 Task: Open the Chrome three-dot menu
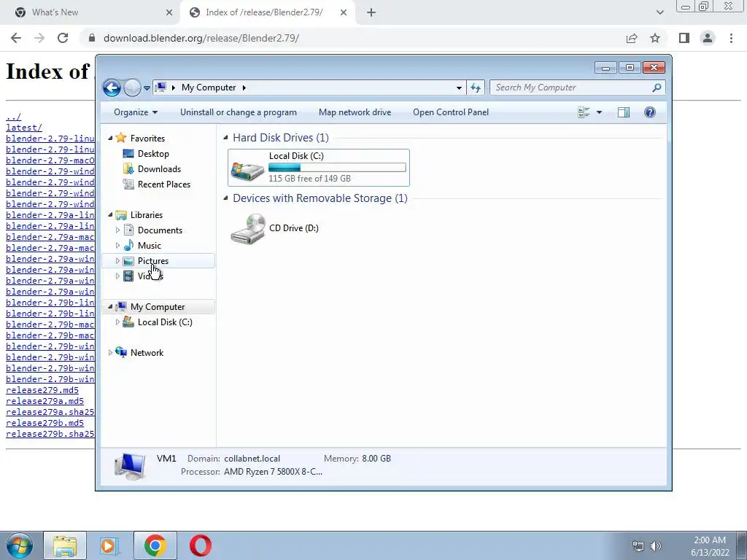tap(731, 38)
